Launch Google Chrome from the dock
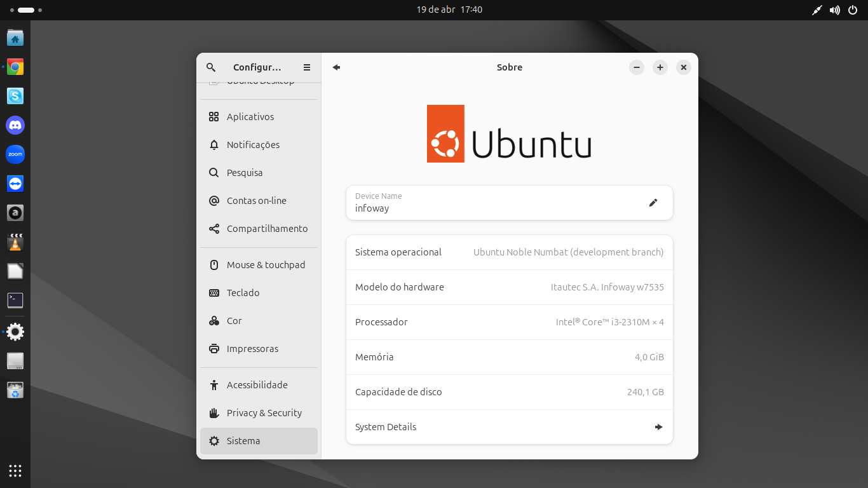868x488 pixels. [x=15, y=67]
